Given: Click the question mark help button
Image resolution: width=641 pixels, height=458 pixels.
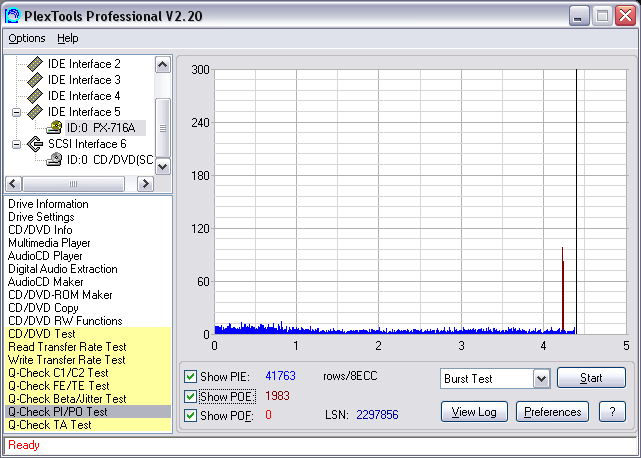Looking at the screenshot, I should [x=612, y=412].
